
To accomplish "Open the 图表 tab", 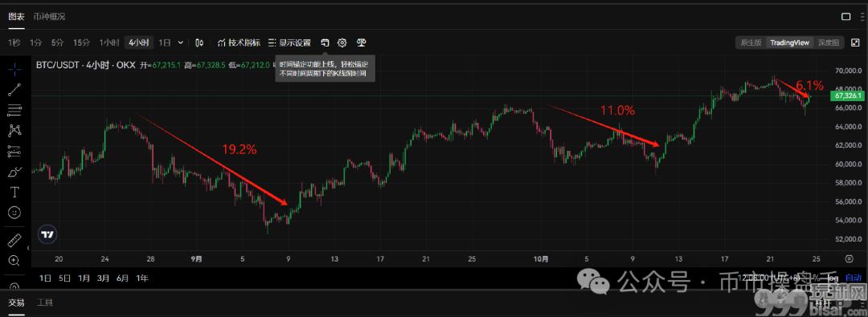I will click(x=16, y=17).
